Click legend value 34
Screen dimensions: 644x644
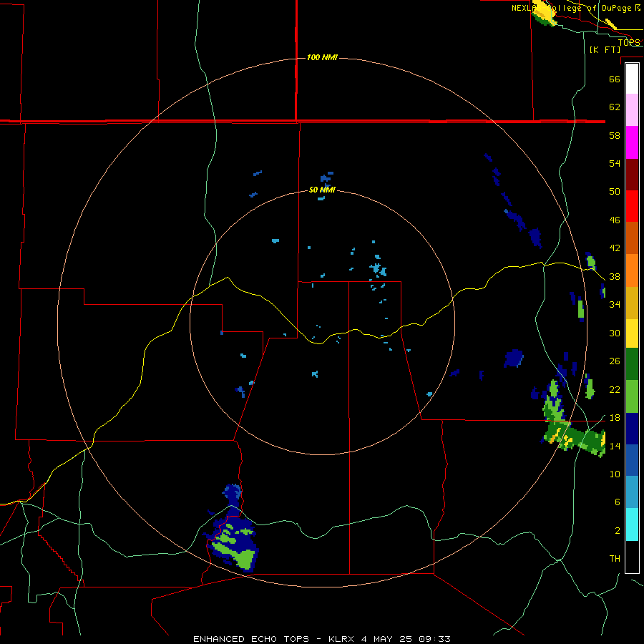coord(615,305)
